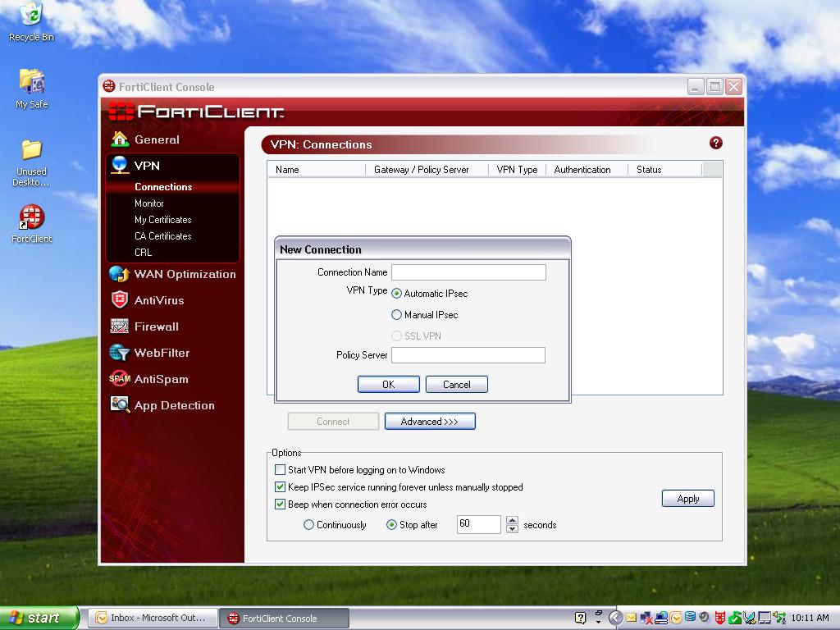Image resolution: width=840 pixels, height=630 pixels.
Task: Open CA Certificates submenu item
Action: (x=163, y=236)
